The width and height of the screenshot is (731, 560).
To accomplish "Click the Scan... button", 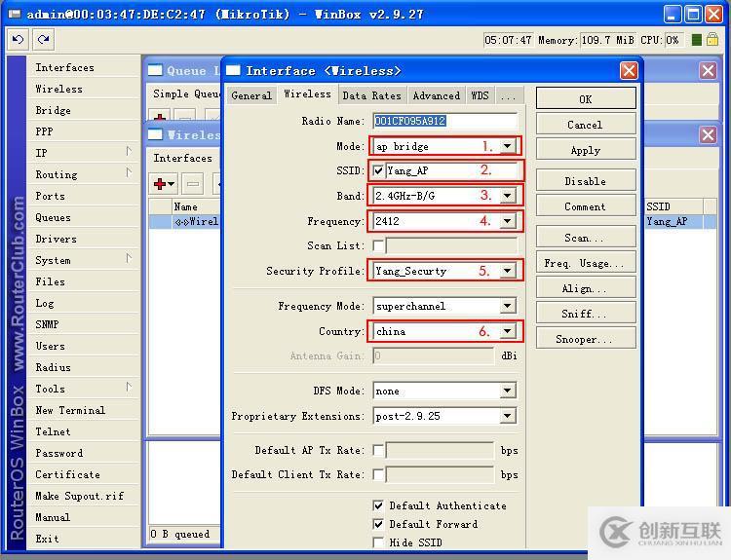I will 586,238.
